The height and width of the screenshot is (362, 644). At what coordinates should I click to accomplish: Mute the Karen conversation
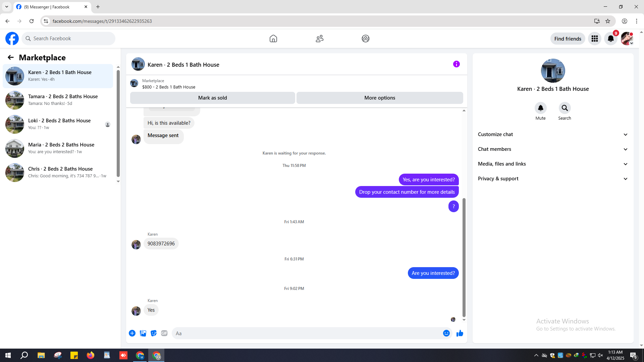[540, 108]
